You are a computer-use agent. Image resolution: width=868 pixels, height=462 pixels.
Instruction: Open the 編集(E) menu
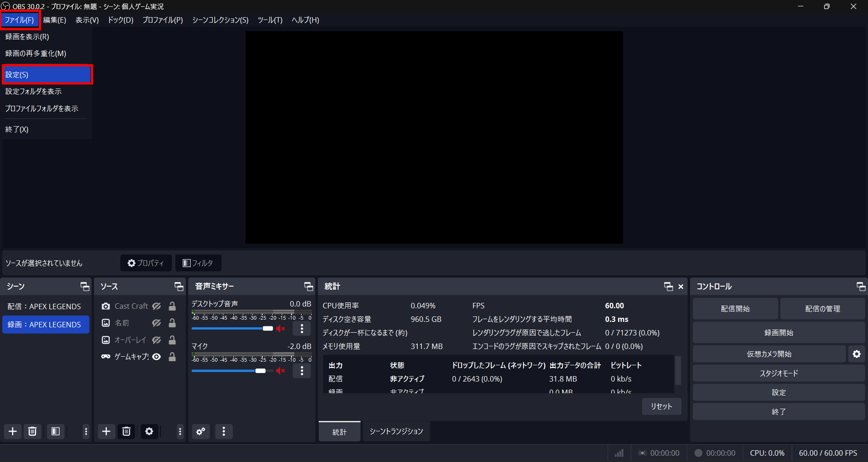click(55, 20)
